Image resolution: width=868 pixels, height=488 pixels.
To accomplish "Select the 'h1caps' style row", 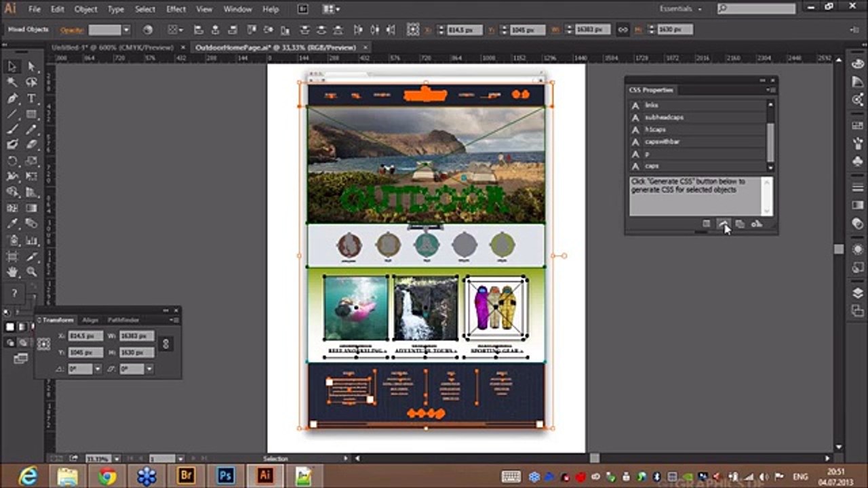I will click(x=696, y=129).
